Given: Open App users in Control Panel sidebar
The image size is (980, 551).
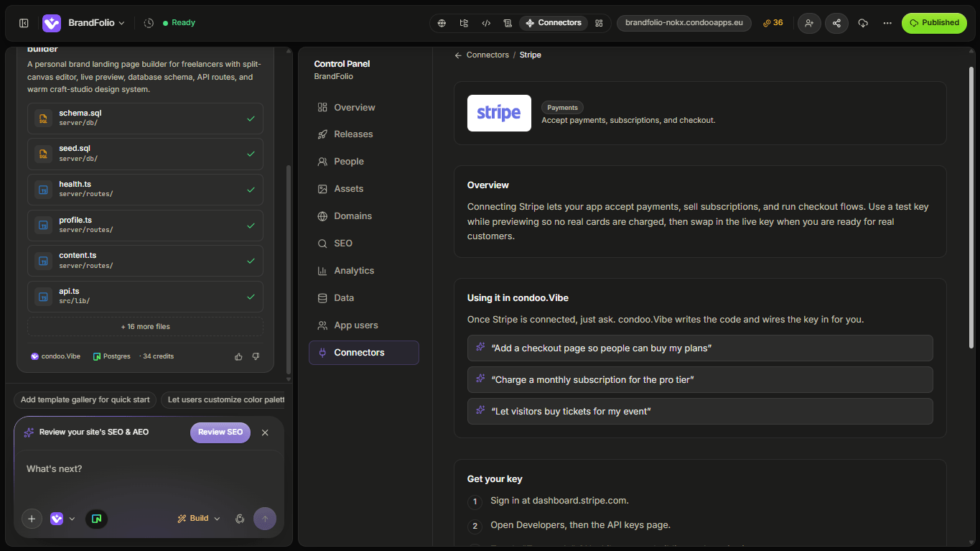Looking at the screenshot, I should coord(363,325).
